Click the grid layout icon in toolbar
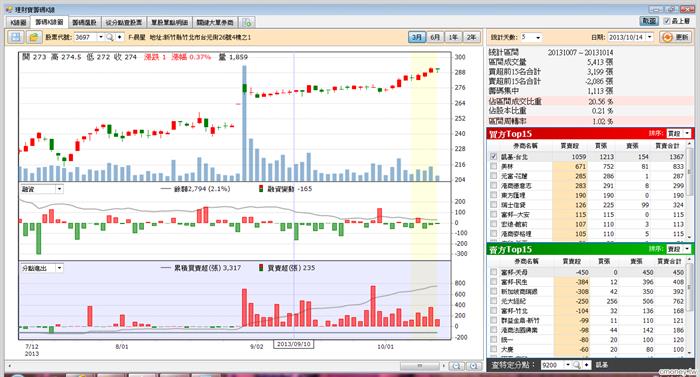This screenshot has width=700, height=377. tap(16, 37)
